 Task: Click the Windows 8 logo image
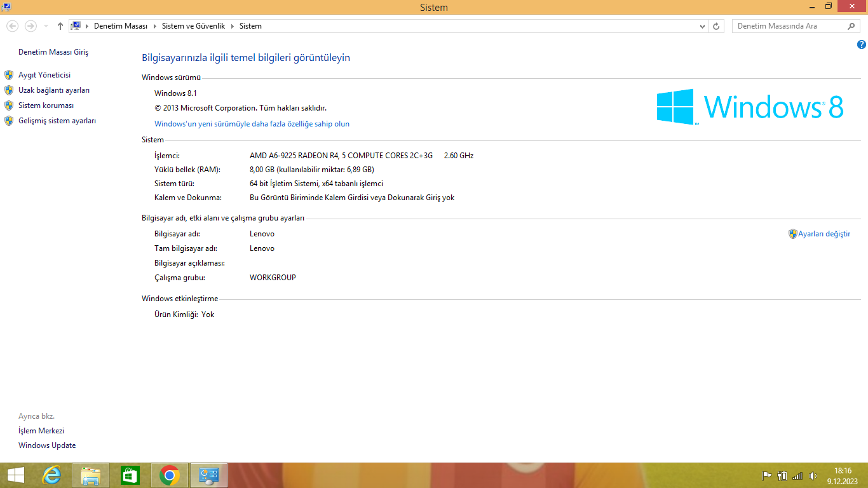tap(750, 106)
